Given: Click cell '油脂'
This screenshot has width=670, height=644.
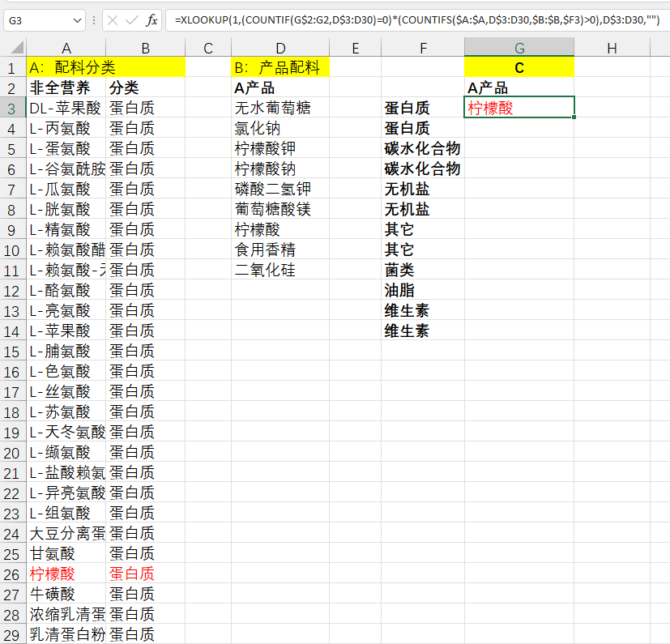Looking at the screenshot, I should pyautogui.click(x=423, y=290).
